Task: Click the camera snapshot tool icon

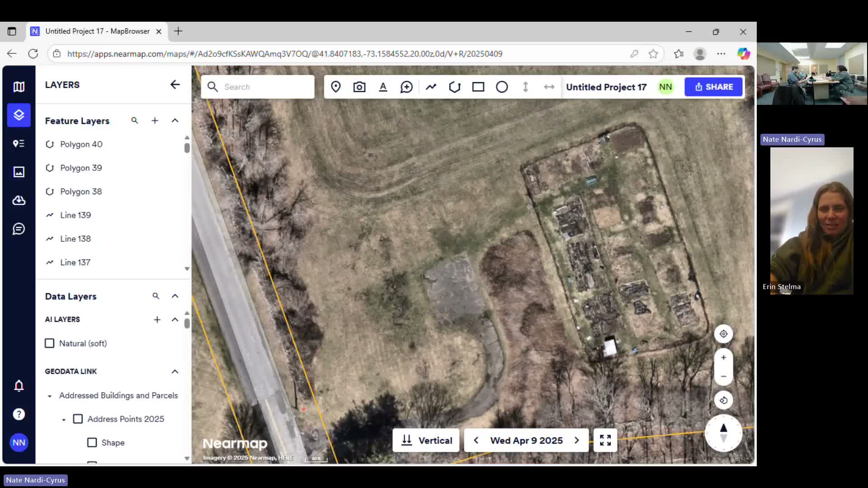Action: click(359, 87)
